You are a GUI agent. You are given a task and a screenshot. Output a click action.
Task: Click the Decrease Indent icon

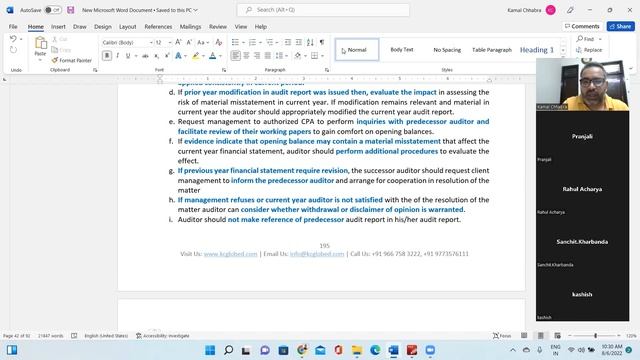tap(288, 42)
